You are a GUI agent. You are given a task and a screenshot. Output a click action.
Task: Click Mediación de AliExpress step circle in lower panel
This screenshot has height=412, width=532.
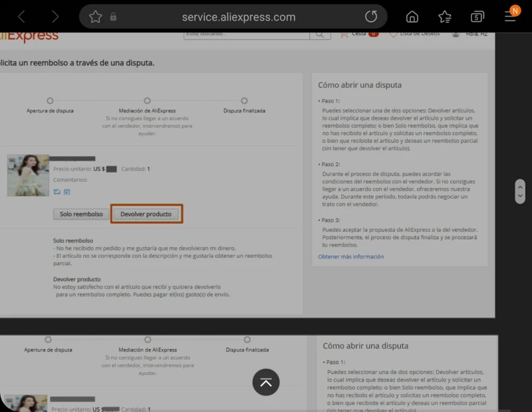148,340
